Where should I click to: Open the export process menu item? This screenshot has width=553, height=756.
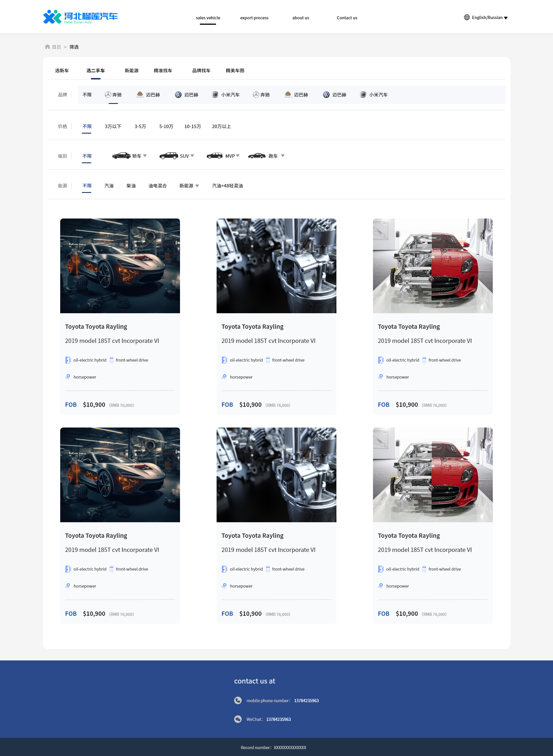[254, 18]
